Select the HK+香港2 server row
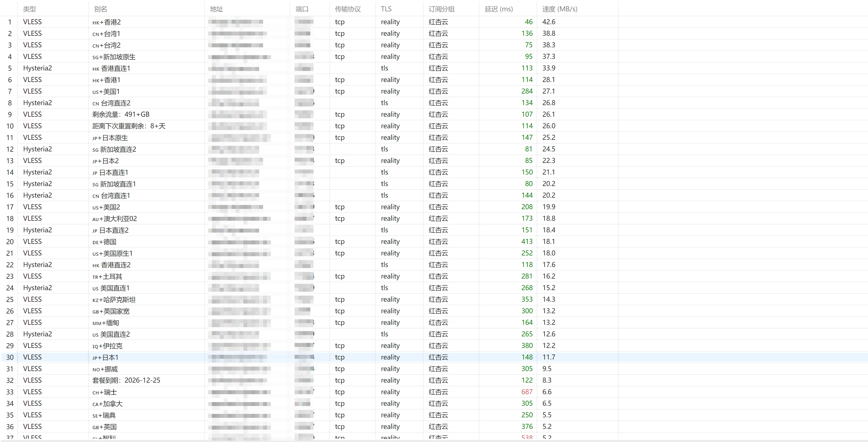The height and width of the screenshot is (442, 868). (434, 22)
